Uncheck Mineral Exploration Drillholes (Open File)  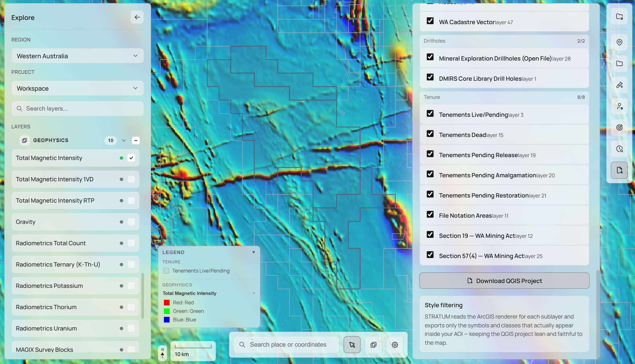[430, 57]
